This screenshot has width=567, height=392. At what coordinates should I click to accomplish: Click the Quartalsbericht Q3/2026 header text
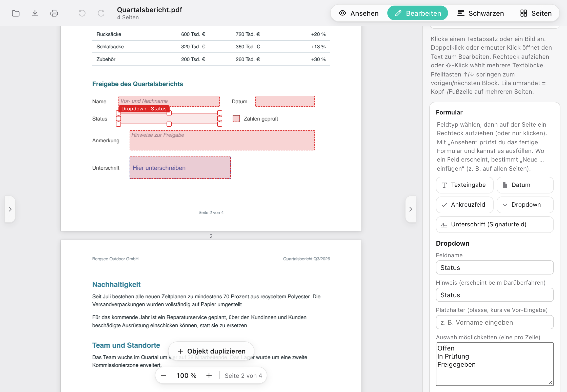coord(307,259)
